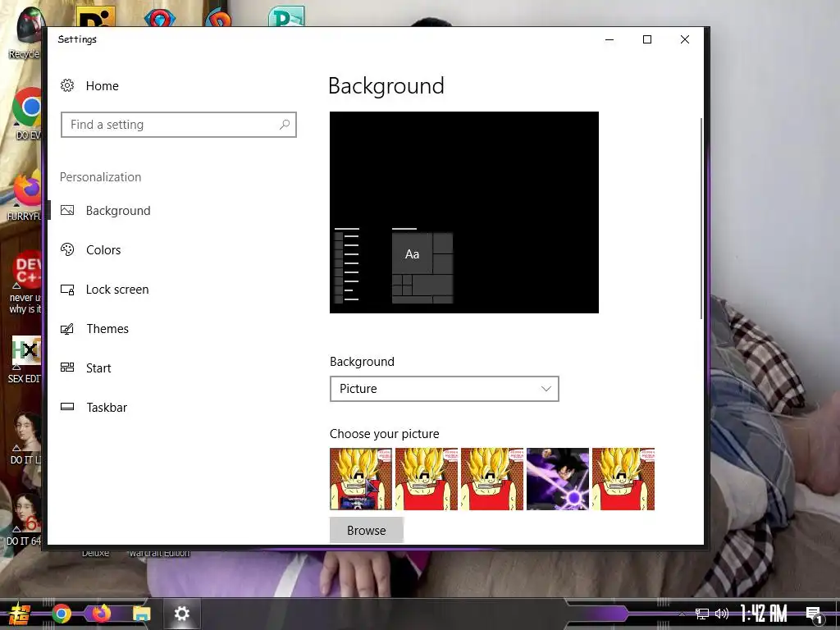Click the Browse button

click(367, 531)
